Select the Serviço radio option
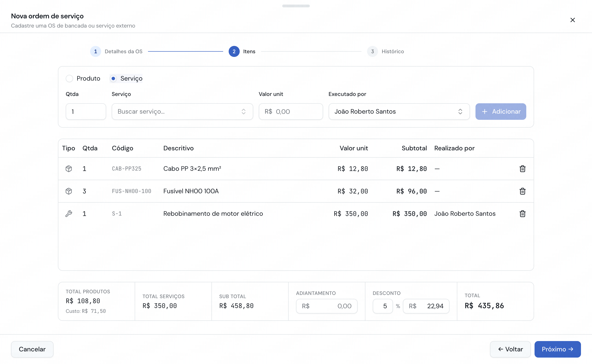 point(126,78)
